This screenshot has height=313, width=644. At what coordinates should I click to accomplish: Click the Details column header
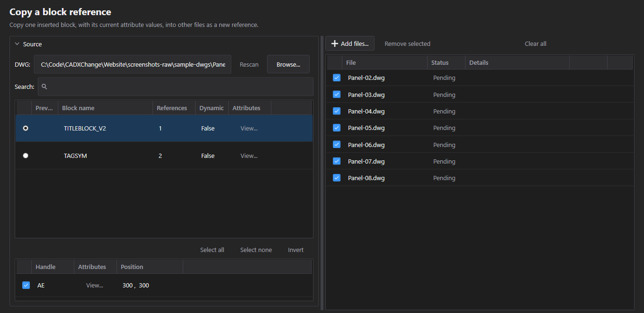(517, 62)
